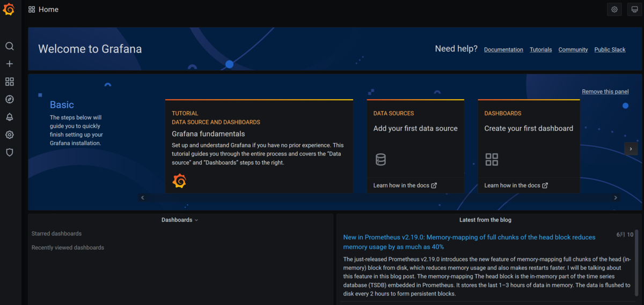Click Add your first data source

coord(415,129)
